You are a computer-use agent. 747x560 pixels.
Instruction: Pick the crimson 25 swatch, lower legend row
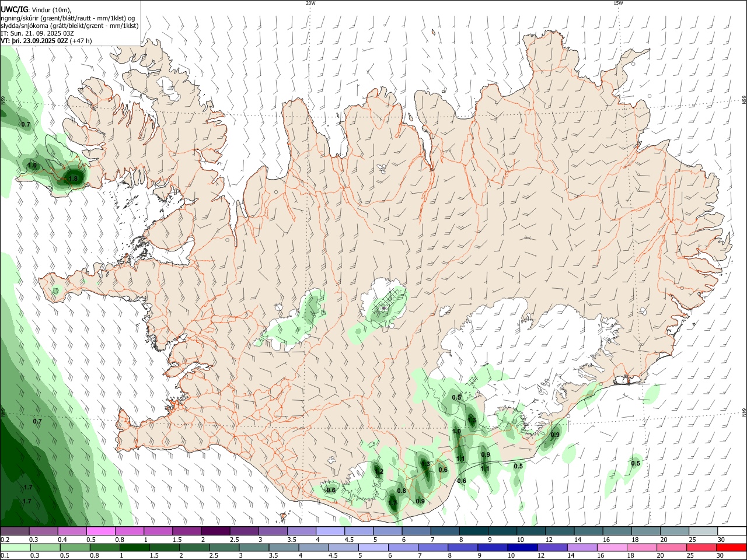[x=701, y=548]
